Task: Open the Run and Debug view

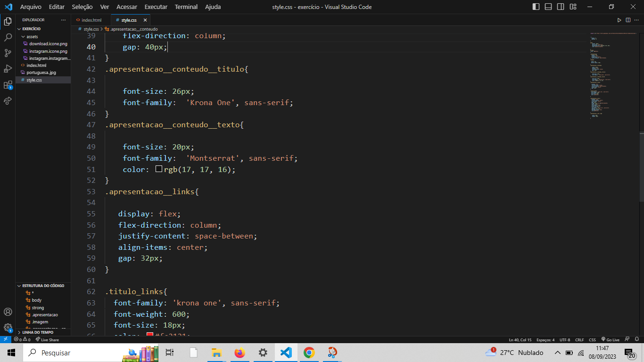Action: (8, 69)
